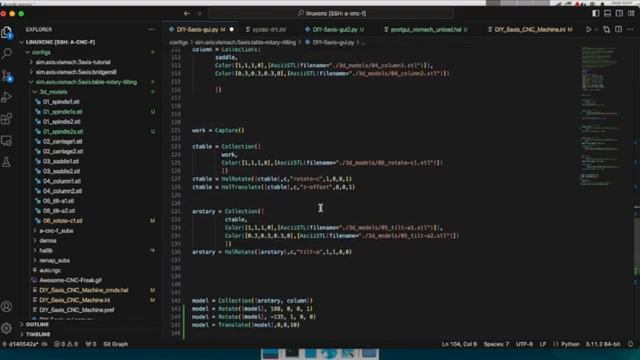Image resolution: width=640 pixels, height=360 pixels.
Task: Open the Extensions view icon
Action: click(7, 119)
